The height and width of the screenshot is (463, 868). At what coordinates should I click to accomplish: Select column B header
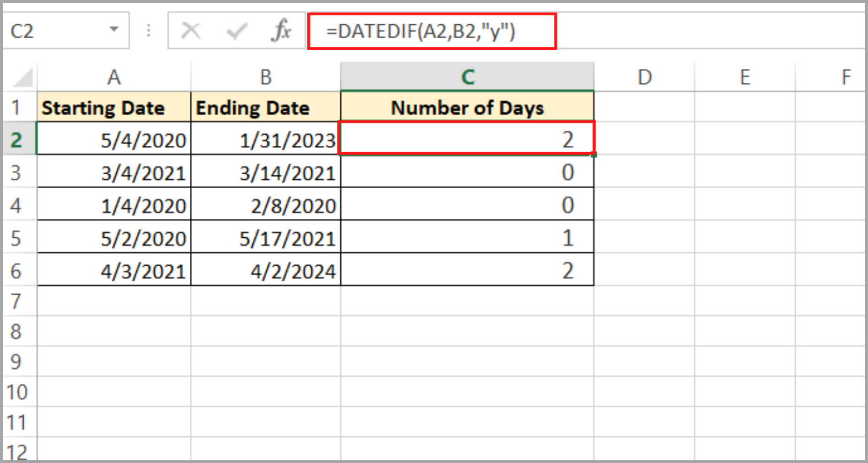(266, 77)
